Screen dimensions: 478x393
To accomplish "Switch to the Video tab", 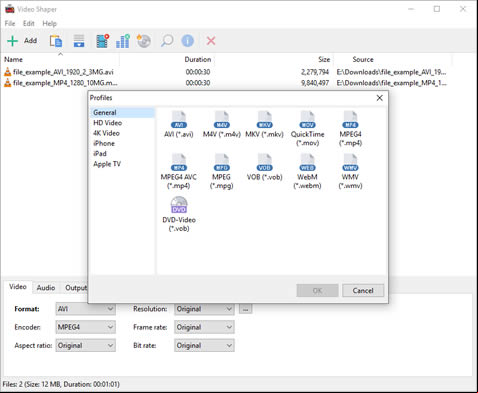I will point(18,287).
